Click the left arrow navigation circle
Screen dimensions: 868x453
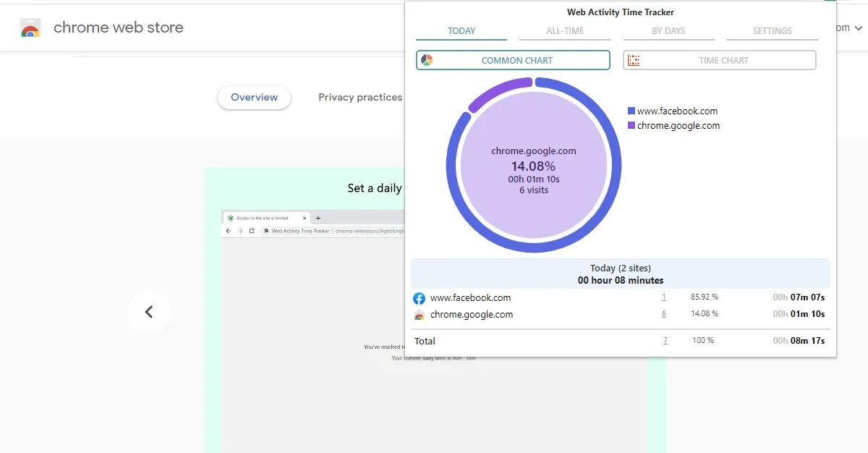point(149,311)
